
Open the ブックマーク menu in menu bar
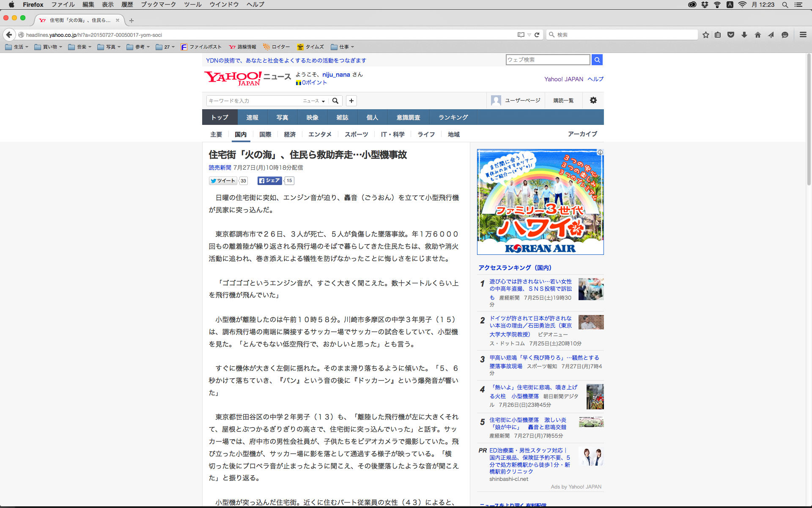click(x=158, y=5)
